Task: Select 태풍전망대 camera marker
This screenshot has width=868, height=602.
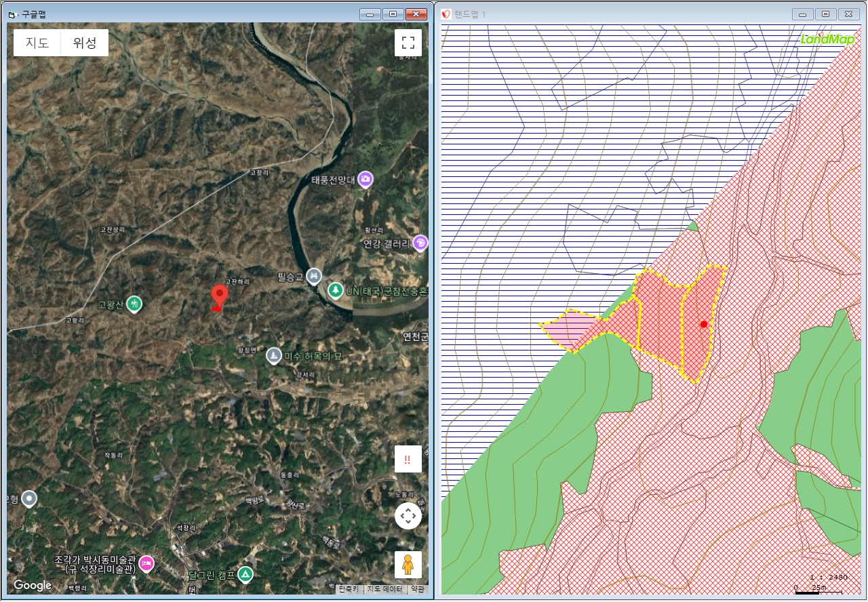Action: (x=366, y=179)
